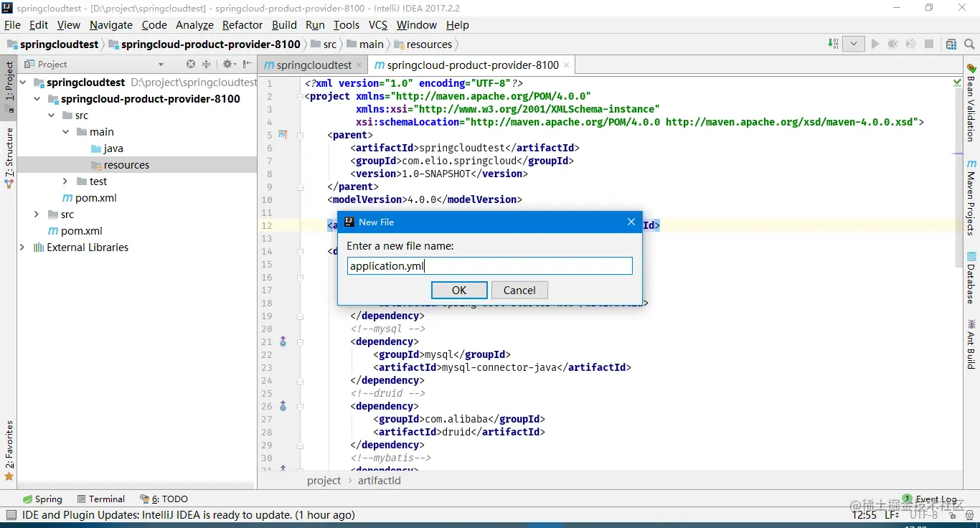The height and width of the screenshot is (528, 980).
Task: Click the green inspection checkmark in editor
Action: pyautogui.click(x=957, y=82)
